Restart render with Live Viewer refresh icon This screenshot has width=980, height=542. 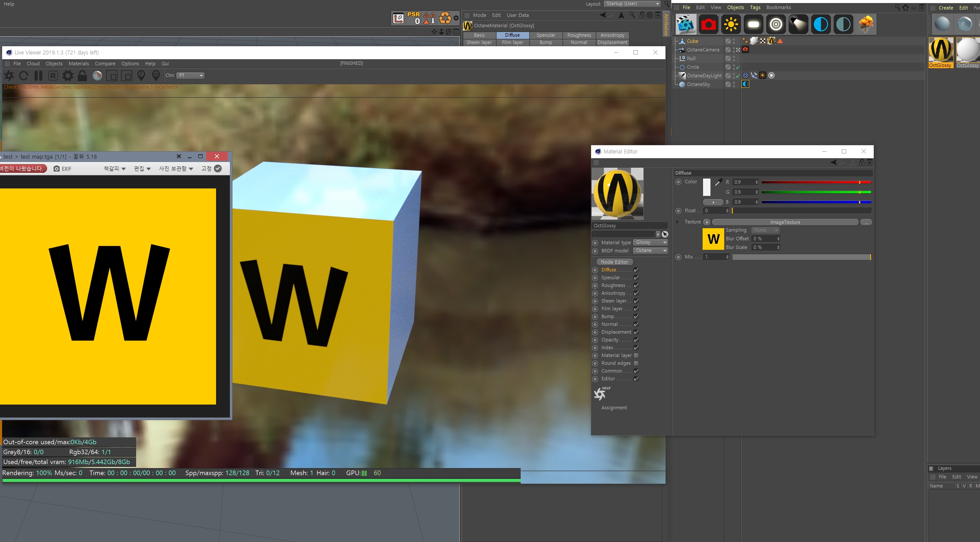(24, 76)
